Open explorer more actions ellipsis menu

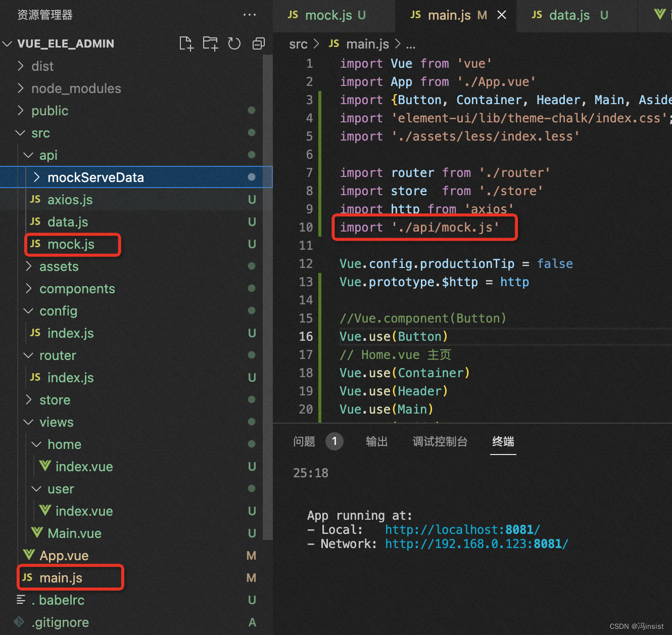tap(250, 15)
